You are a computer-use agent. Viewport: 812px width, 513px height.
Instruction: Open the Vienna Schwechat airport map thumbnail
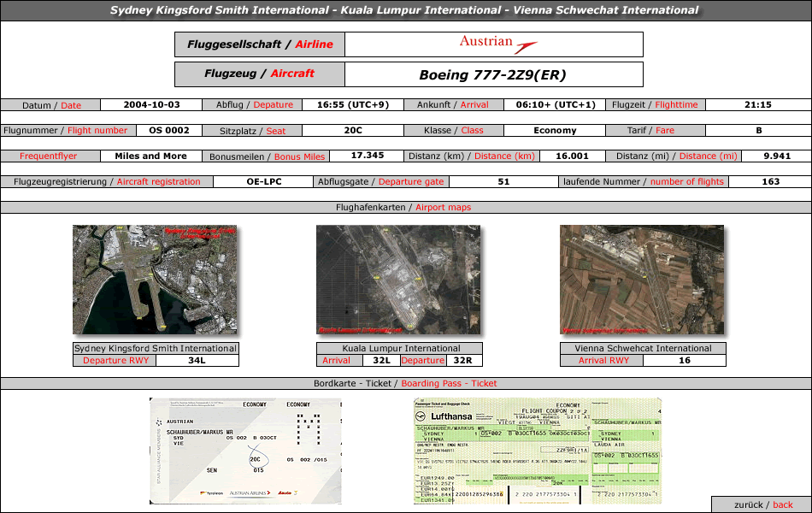[x=642, y=280]
